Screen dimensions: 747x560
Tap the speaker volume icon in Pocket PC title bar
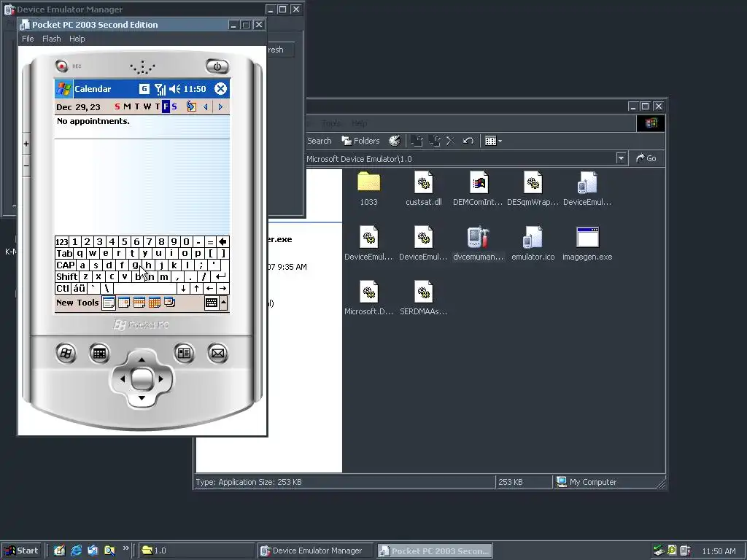(x=175, y=89)
